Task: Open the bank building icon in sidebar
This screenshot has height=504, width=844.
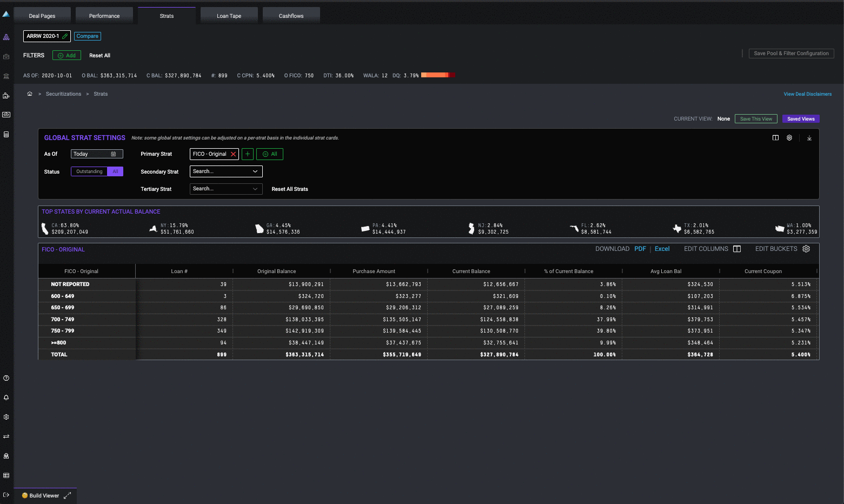Action: (x=6, y=76)
